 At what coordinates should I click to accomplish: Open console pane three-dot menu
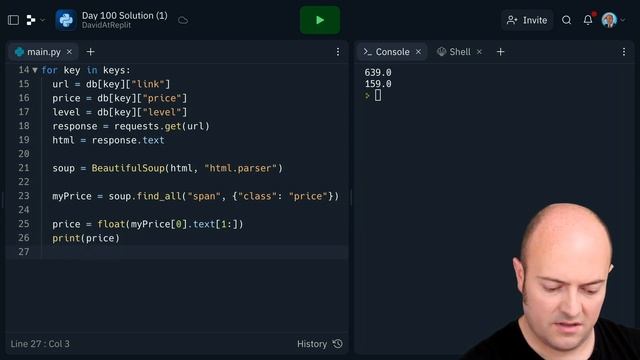[x=624, y=52]
